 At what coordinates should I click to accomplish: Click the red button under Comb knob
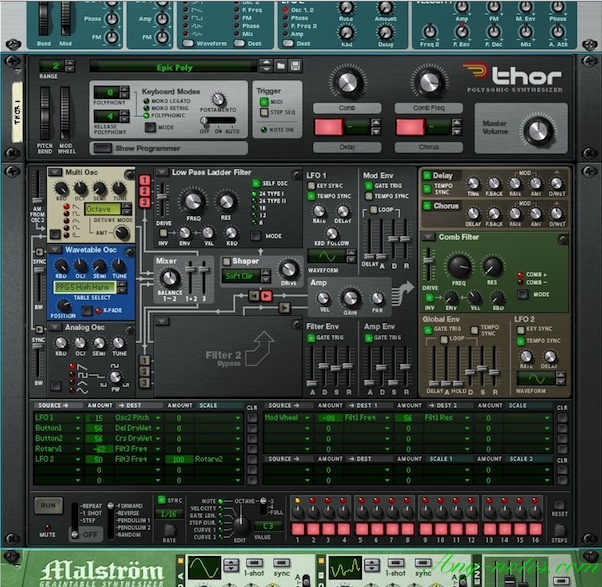pos(329,127)
